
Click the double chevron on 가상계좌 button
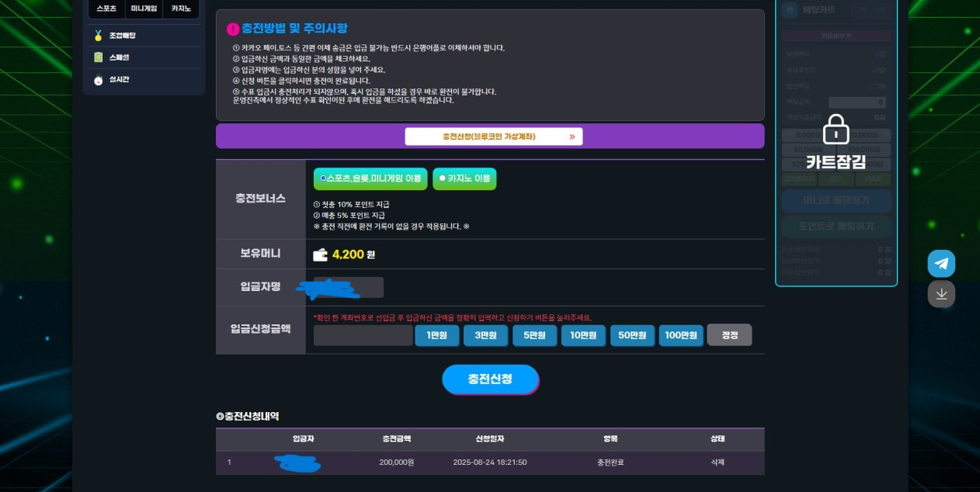[572, 137]
